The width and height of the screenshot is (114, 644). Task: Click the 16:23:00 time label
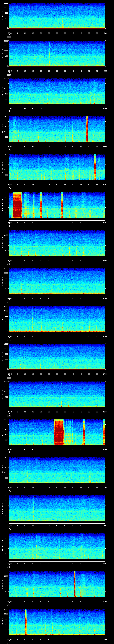pyautogui.click(x=9, y=639)
